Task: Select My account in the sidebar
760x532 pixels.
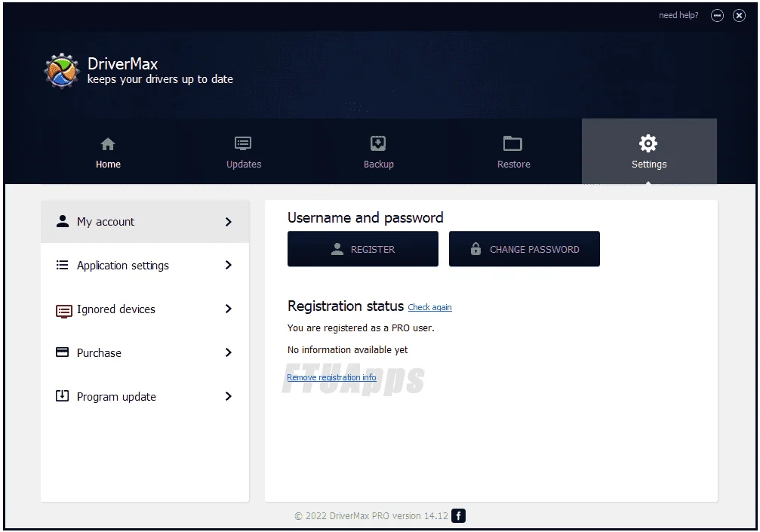Action: click(145, 221)
